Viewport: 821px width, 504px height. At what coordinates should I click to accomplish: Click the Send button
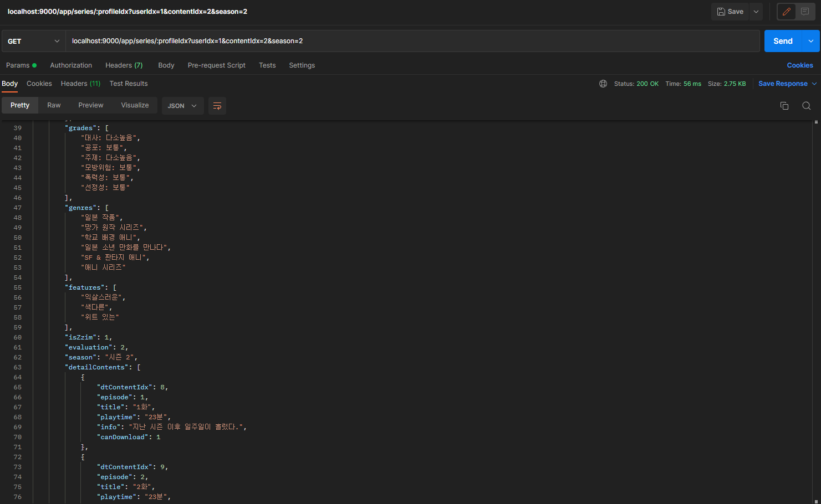coord(783,41)
